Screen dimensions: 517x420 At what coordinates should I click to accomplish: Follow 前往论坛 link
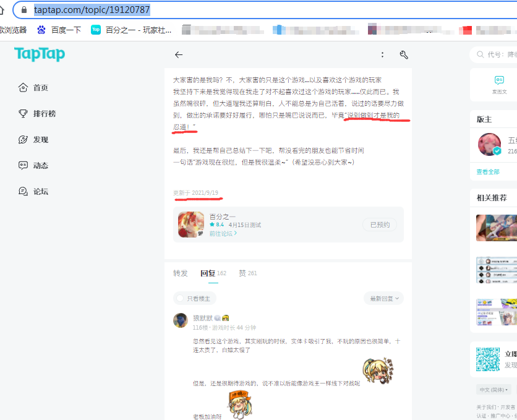[223, 233]
